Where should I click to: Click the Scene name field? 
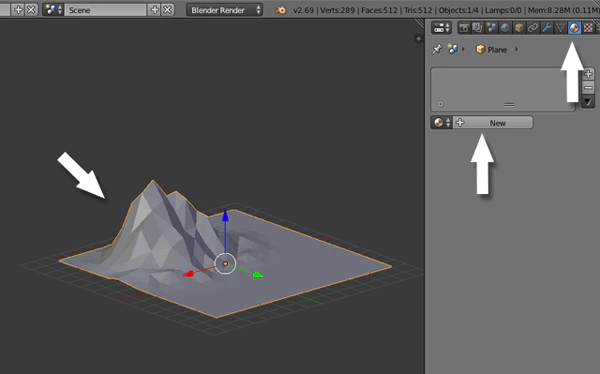click(105, 10)
